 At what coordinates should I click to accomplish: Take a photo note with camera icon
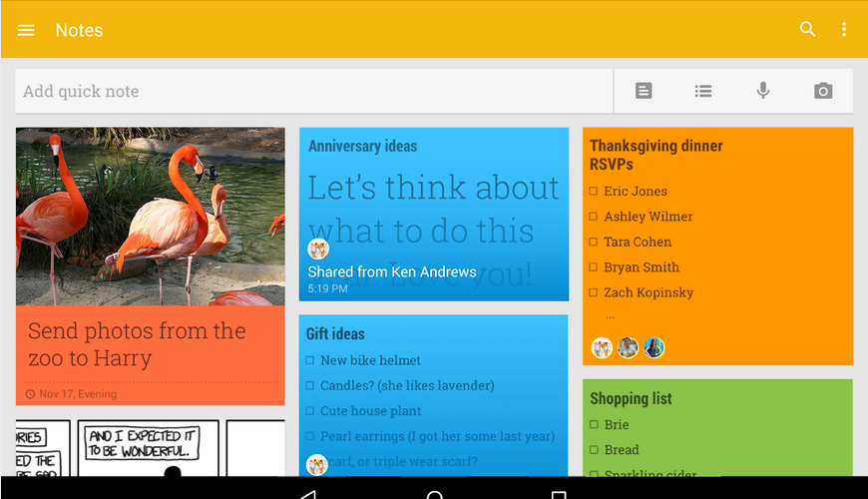pyautogui.click(x=823, y=91)
